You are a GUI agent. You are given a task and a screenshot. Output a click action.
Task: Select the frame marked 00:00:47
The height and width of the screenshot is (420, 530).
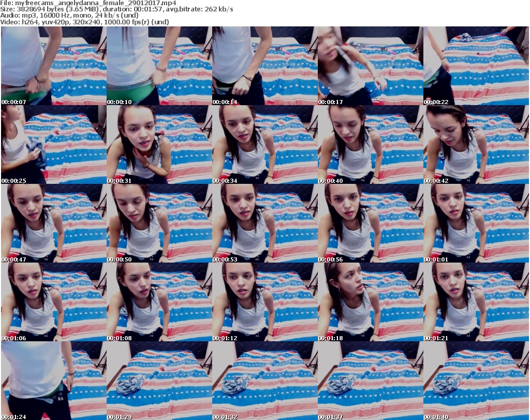pyautogui.click(x=53, y=223)
